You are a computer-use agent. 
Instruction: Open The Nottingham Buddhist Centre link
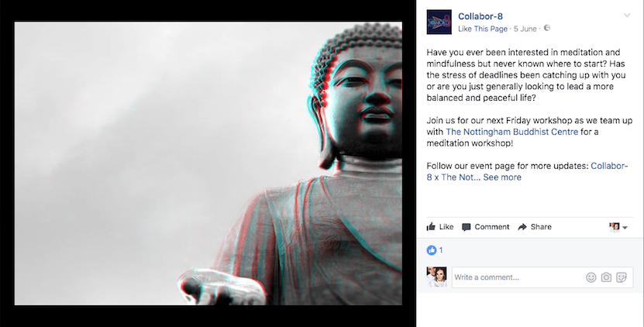[x=511, y=132]
